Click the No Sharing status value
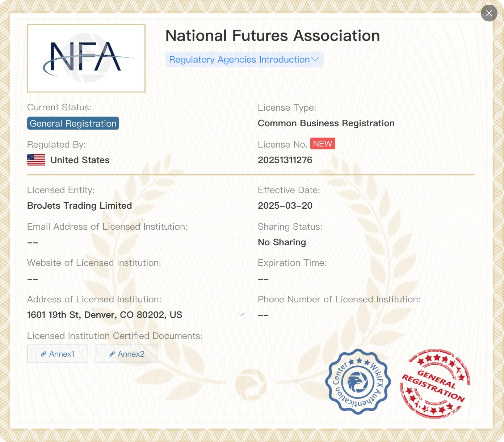Viewport: 504px width, 442px height. click(x=282, y=242)
